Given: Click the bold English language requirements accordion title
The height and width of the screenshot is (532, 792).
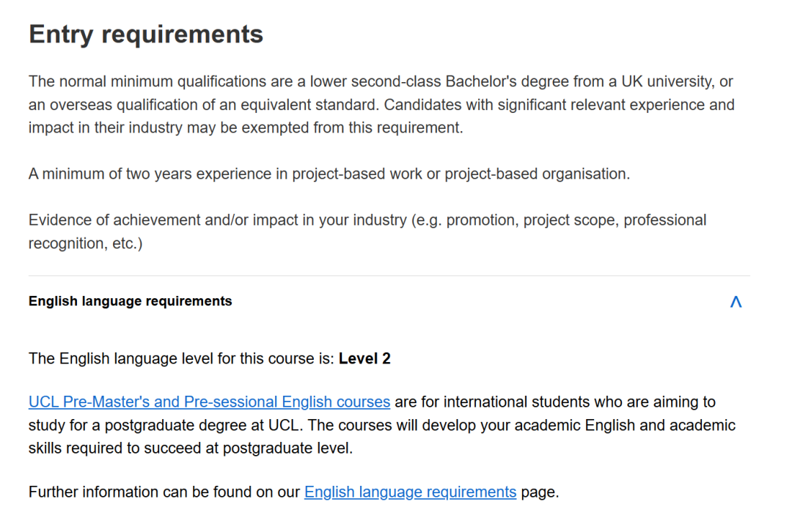Looking at the screenshot, I should click(x=130, y=301).
